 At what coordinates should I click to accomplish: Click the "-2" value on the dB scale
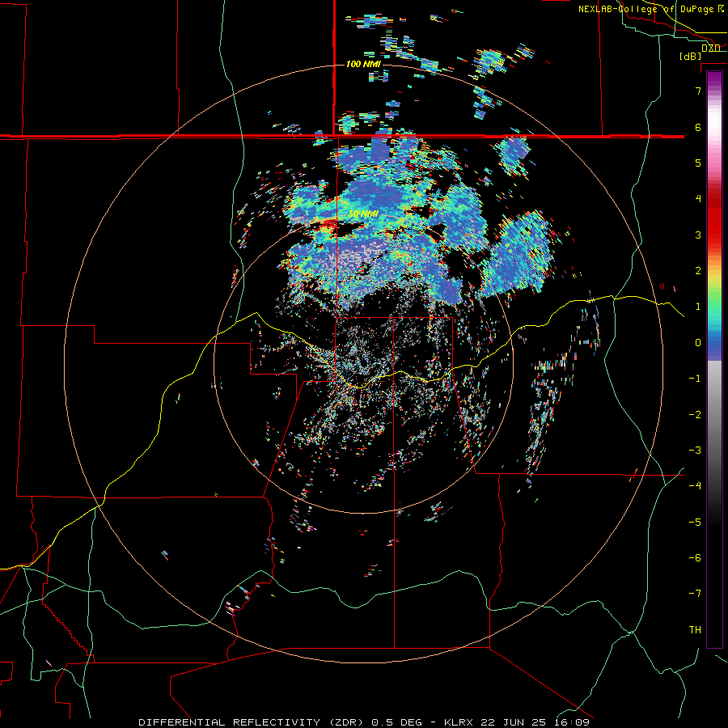(695, 415)
